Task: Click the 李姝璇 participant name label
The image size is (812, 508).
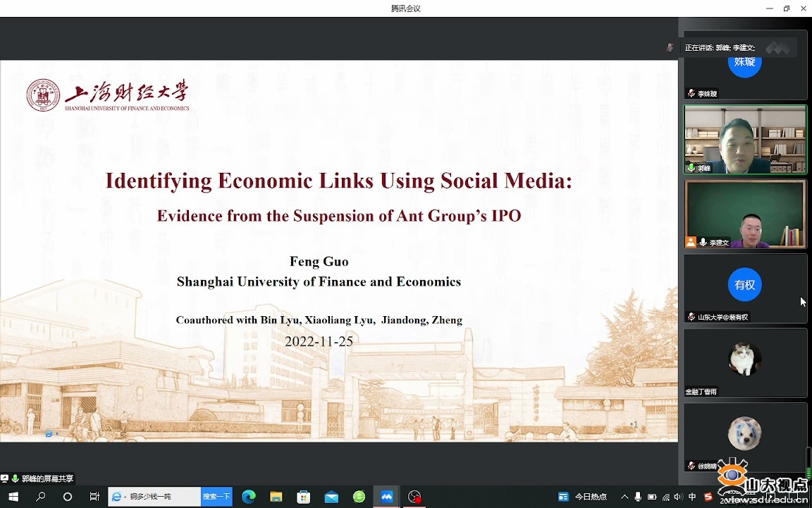Action: 708,94
